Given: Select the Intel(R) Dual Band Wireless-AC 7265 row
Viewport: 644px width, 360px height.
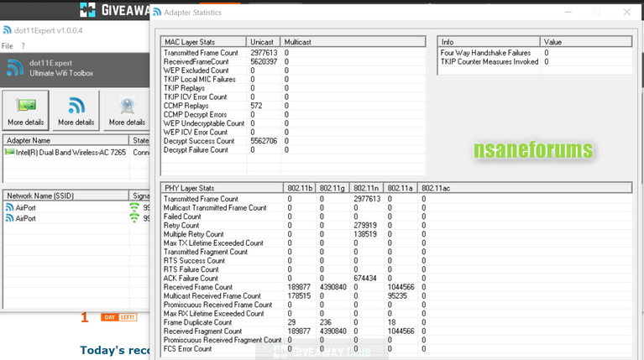Looking at the screenshot, I should [76, 152].
